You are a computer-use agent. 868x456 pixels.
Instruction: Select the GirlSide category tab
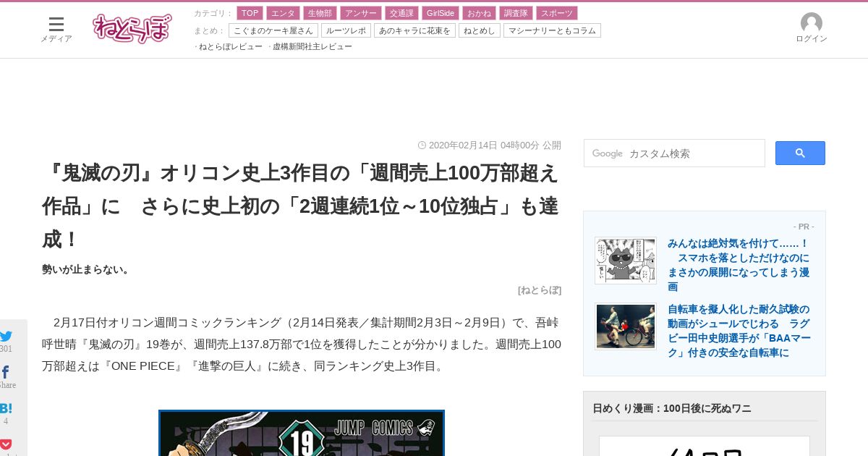tap(440, 13)
